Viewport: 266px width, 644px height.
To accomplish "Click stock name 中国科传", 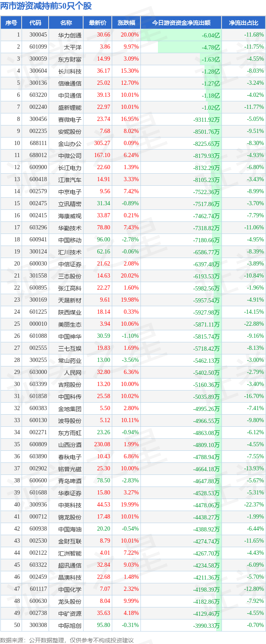I will coord(70,396).
